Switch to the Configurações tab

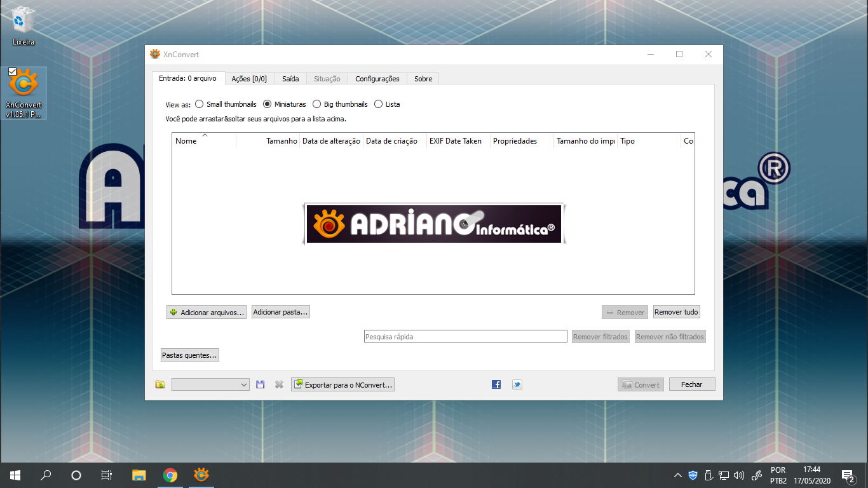[x=377, y=78]
